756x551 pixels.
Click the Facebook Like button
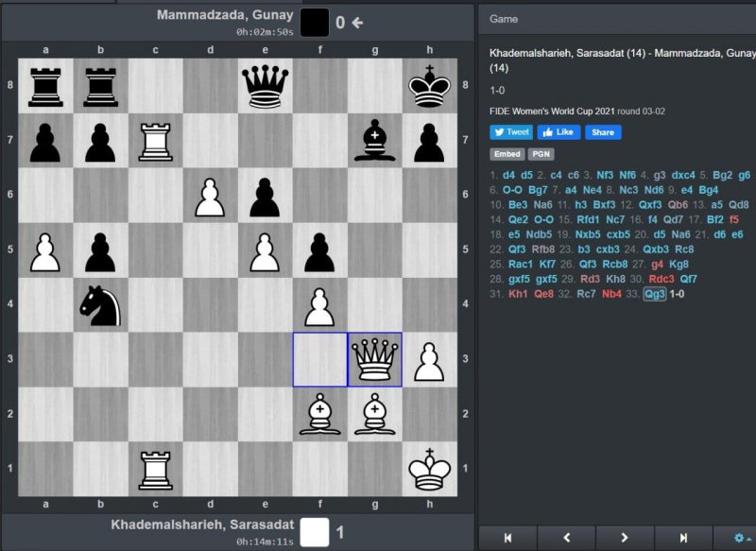click(x=558, y=132)
